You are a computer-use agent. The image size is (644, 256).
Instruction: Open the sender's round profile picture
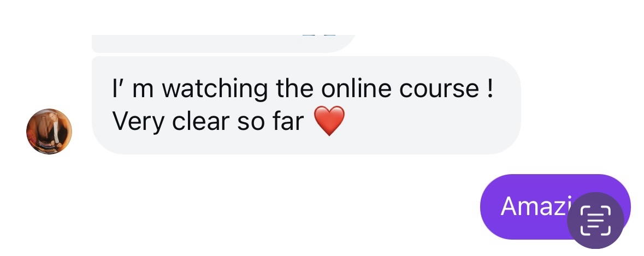click(49, 132)
